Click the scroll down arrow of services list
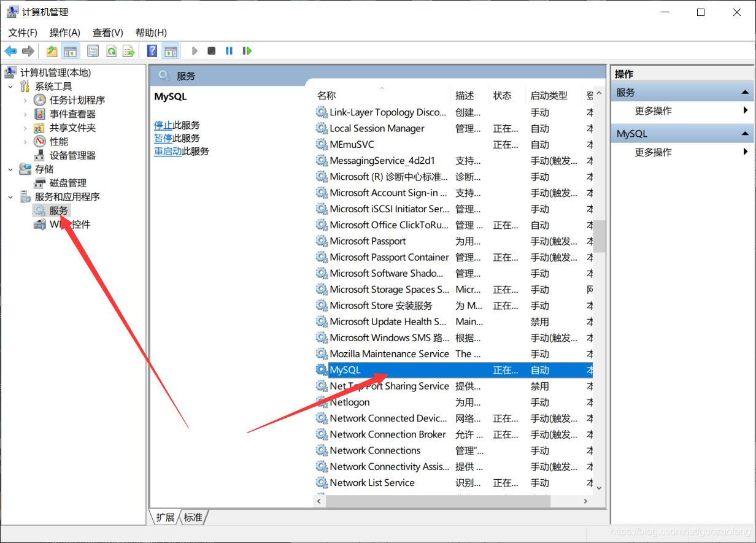This screenshot has width=756, height=543. coord(600,488)
